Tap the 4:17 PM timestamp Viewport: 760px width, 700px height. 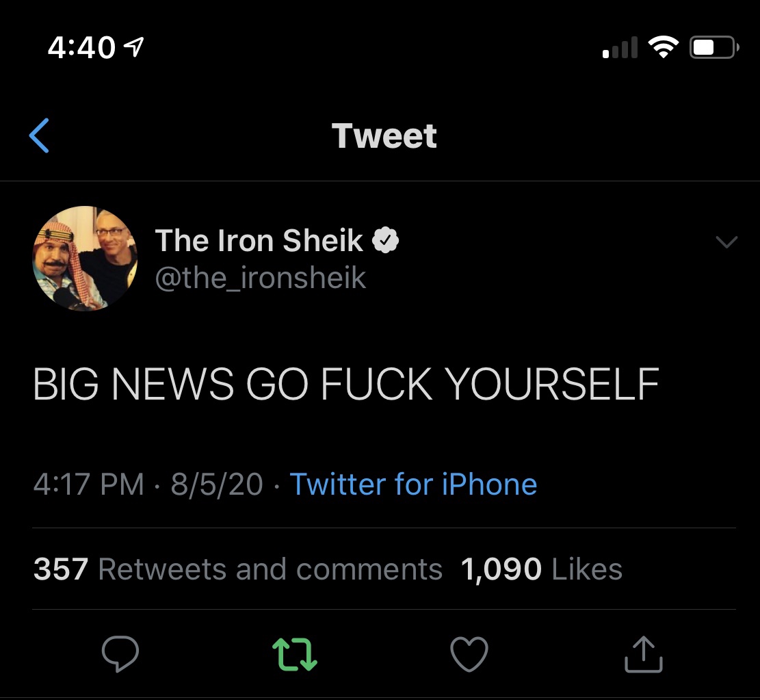click(88, 484)
